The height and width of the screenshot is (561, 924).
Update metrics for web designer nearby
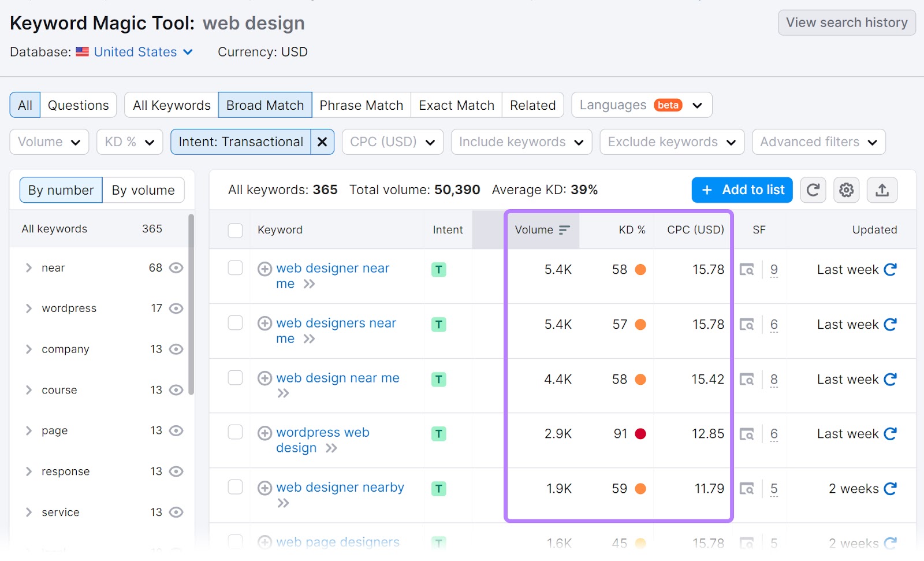(x=890, y=488)
